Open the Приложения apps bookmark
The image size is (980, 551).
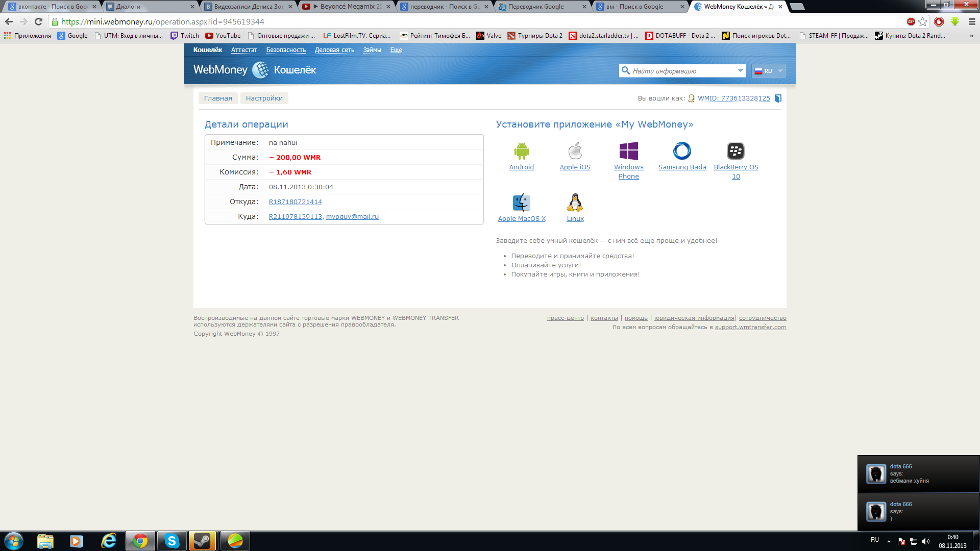click(28, 36)
